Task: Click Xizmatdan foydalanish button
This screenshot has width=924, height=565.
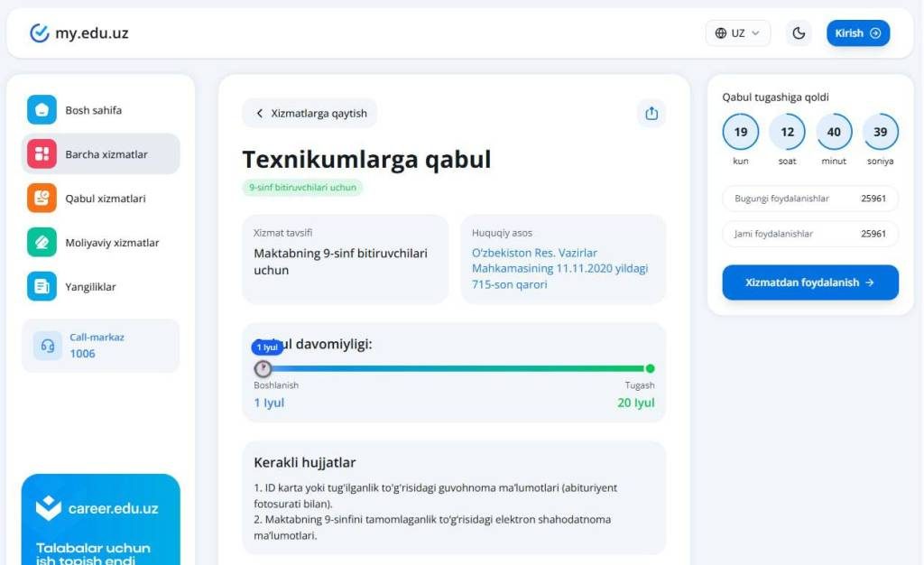Action: (x=810, y=282)
